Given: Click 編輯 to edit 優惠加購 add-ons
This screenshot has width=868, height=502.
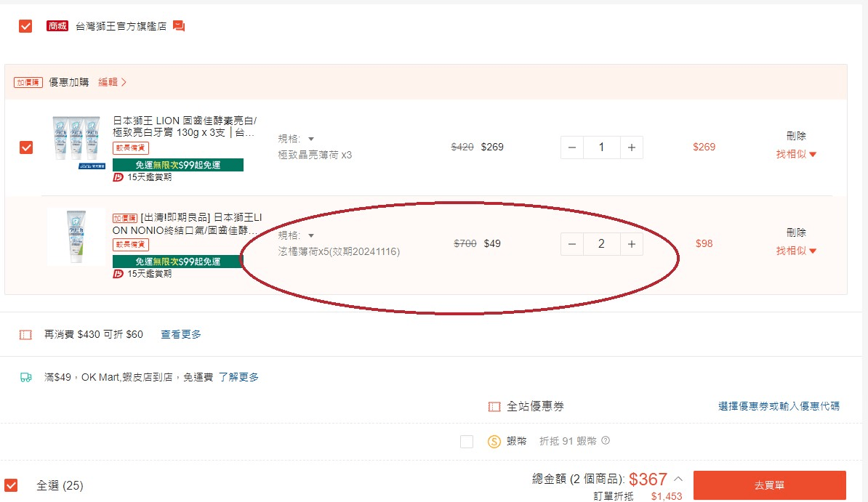Looking at the screenshot, I should point(109,81).
